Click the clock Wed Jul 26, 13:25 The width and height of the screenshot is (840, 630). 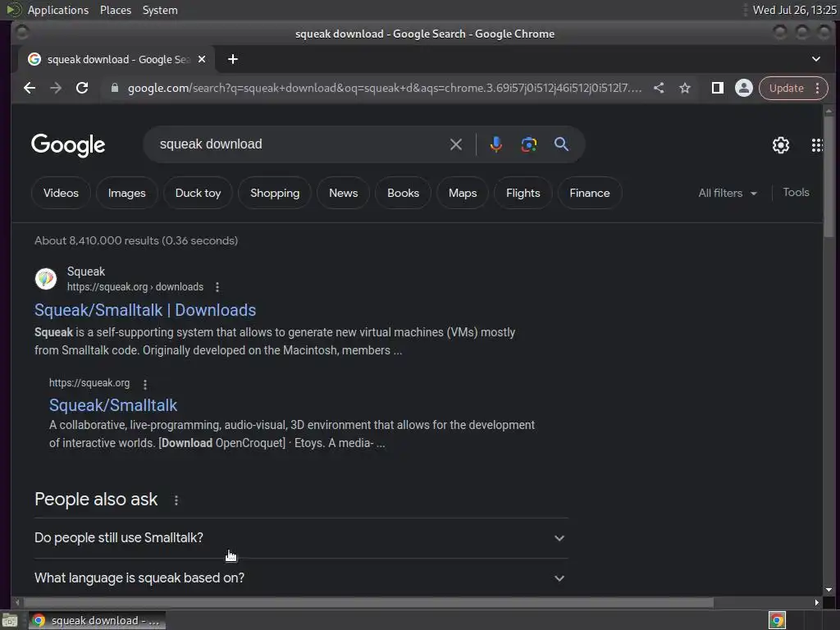point(794,10)
